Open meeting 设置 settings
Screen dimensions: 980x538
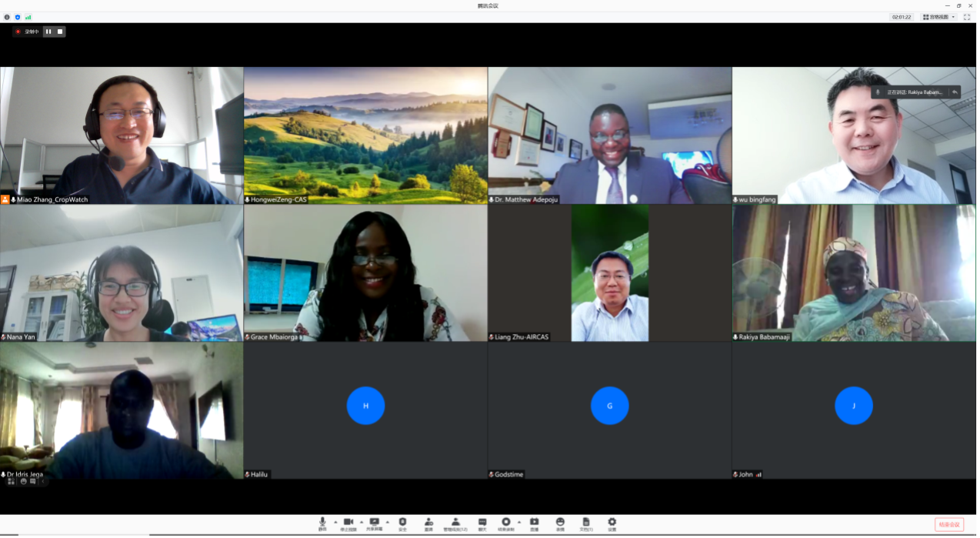tap(611, 523)
